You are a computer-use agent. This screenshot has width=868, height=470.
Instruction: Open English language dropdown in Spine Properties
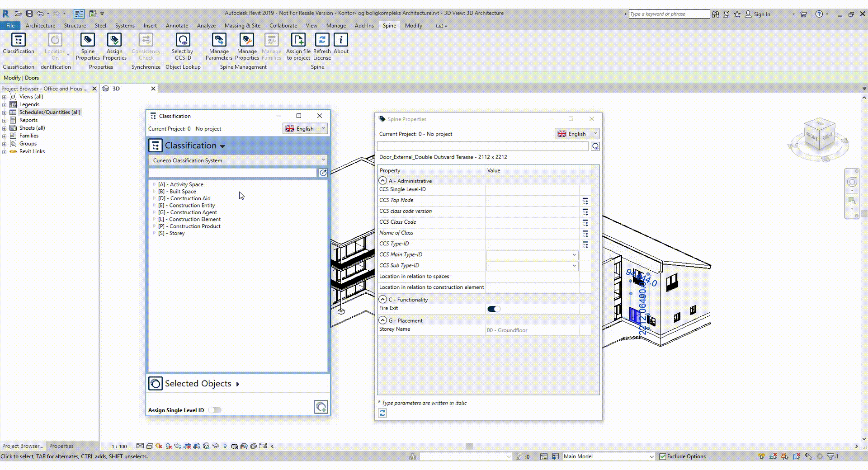[577, 134]
